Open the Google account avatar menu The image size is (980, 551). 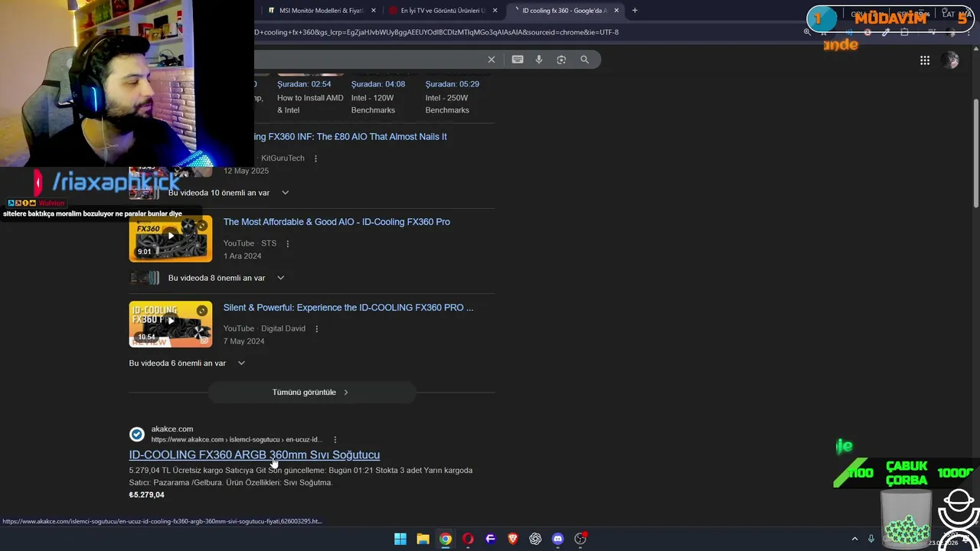(951, 60)
